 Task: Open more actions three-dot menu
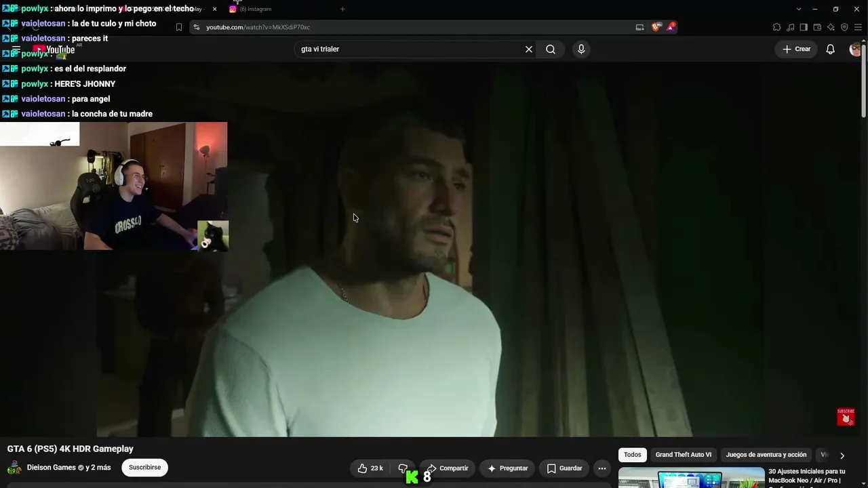pos(602,468)
